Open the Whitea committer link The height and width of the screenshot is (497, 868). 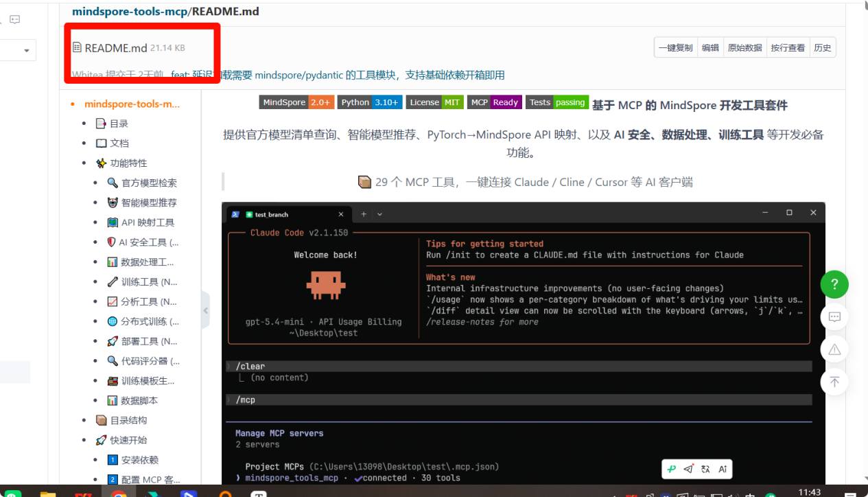[x=89, y=75]
